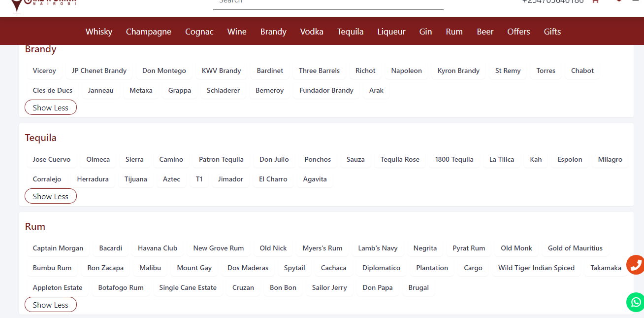Open the Tequila Rose tag
Image resolution: width=644 pixels, height=318 pixels.
(400, 159)
